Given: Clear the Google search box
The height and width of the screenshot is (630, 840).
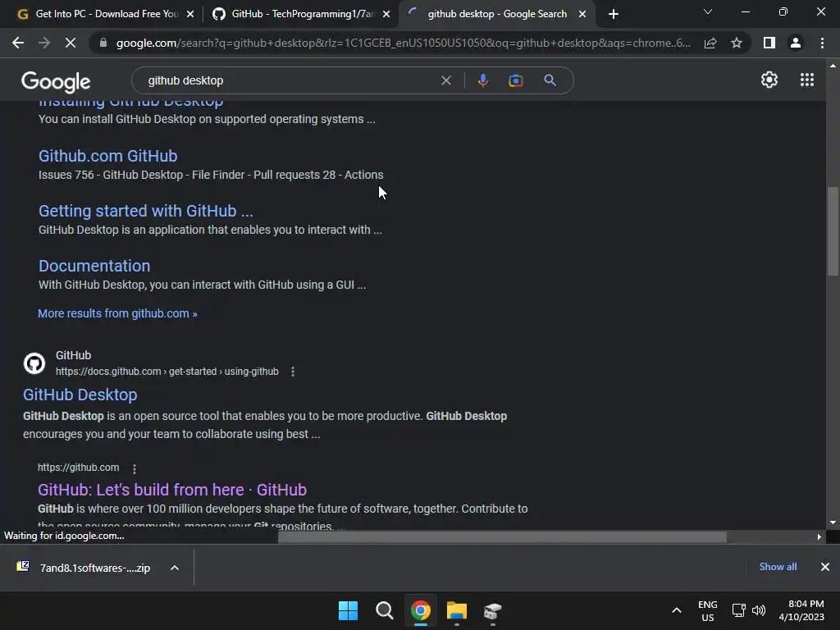Looking at the screenshot, I should tap(445, 80).
